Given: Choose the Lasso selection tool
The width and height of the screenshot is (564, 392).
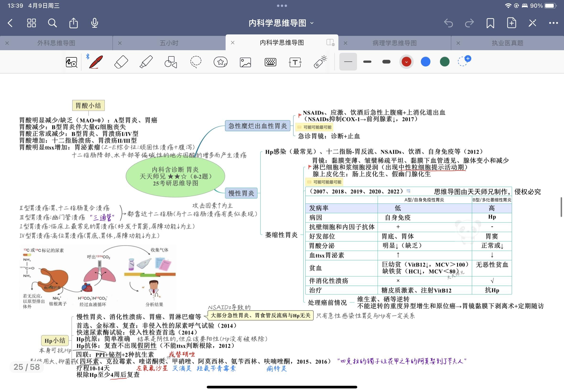Looking at the screenshot, I should 196,62.
